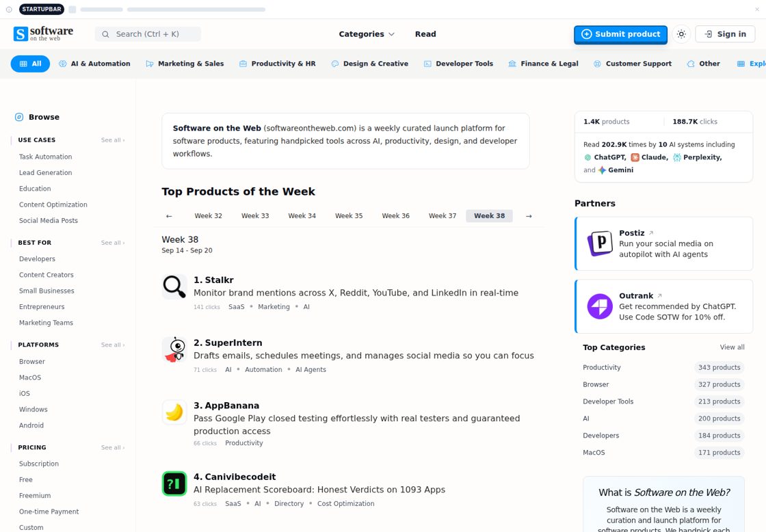766x532 pixels.
Task: Click See all next to PRICING
Action: 113,447
